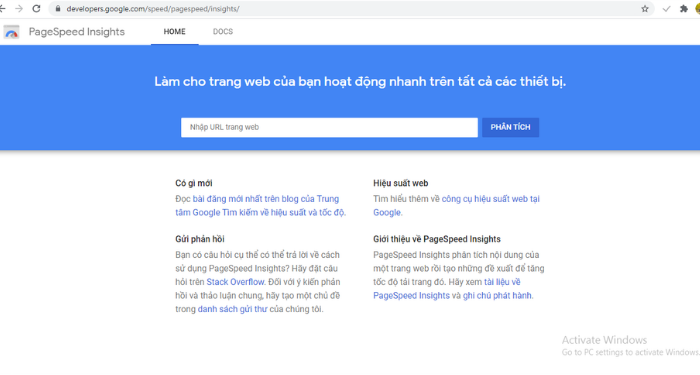Switch to the DOCS tab

[x=223, y=32]
